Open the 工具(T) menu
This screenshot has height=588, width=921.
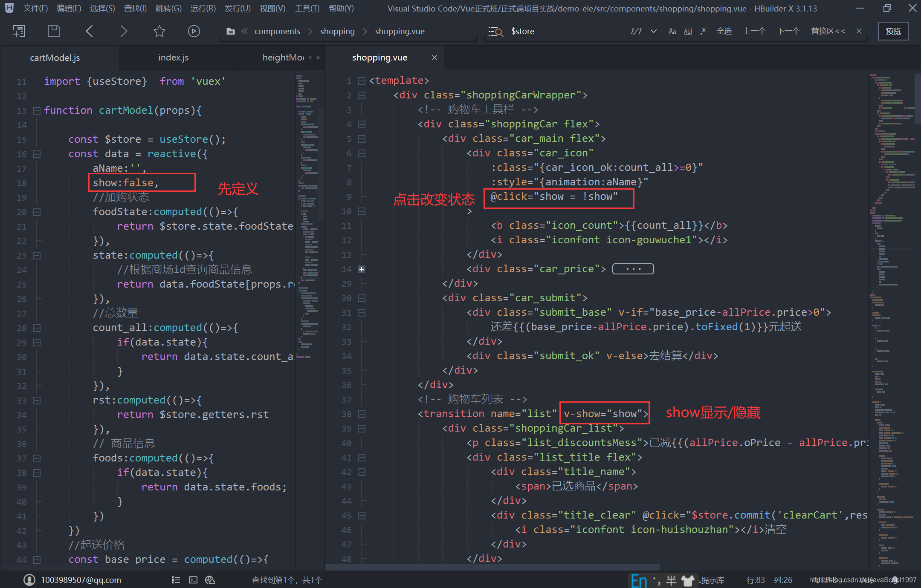[307, 8]
